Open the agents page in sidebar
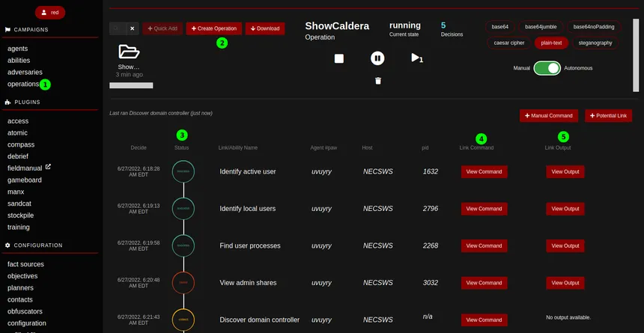The height and width of the screenshot is (333, 644). 18,49
